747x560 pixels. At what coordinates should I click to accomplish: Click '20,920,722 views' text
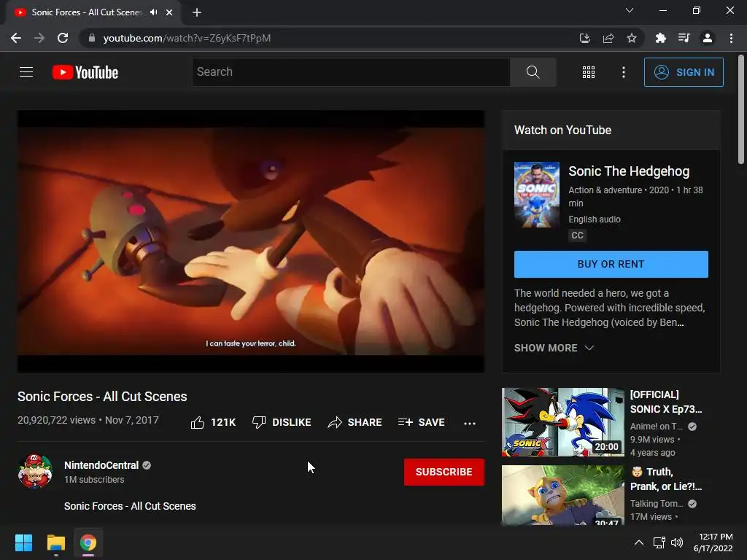click(57, 420)
